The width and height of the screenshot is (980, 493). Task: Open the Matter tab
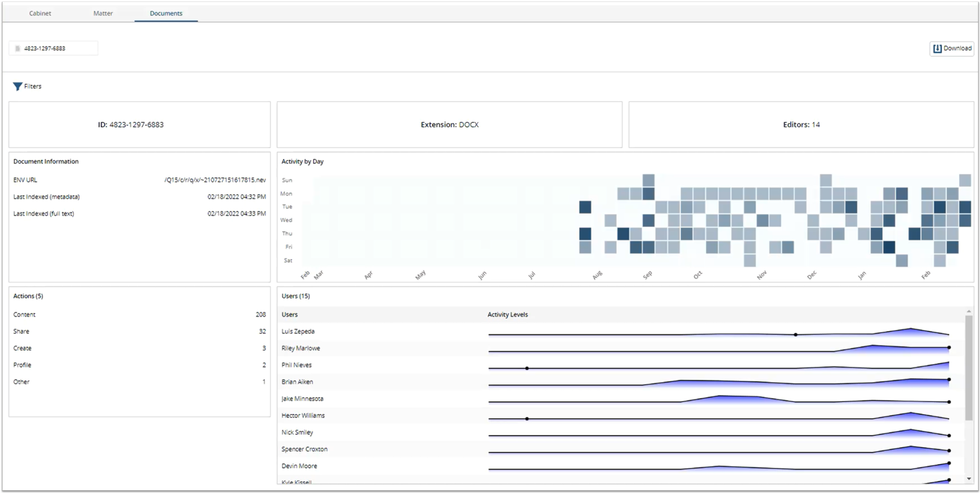click(102, 13)
